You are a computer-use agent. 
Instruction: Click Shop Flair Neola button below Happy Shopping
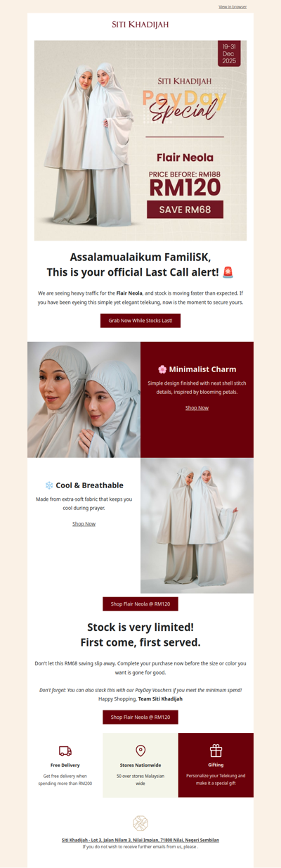tap(140, 717)
